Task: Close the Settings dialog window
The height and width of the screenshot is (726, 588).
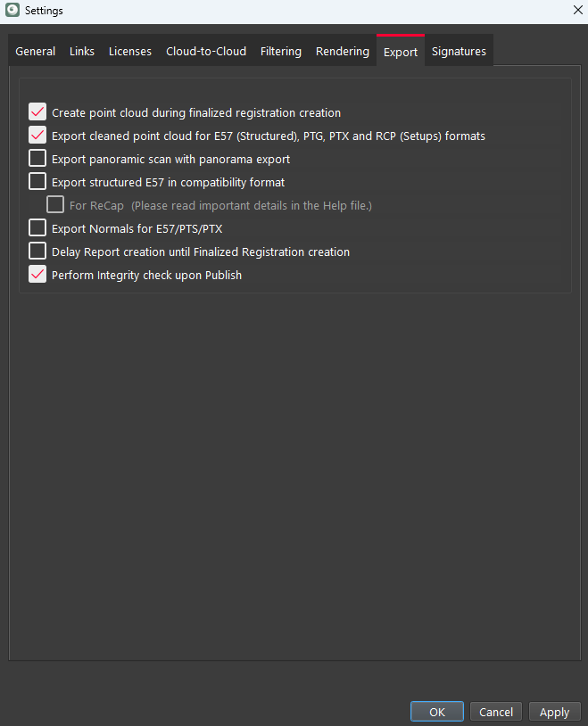Action: pyautogui.click(x=576, y=11)
